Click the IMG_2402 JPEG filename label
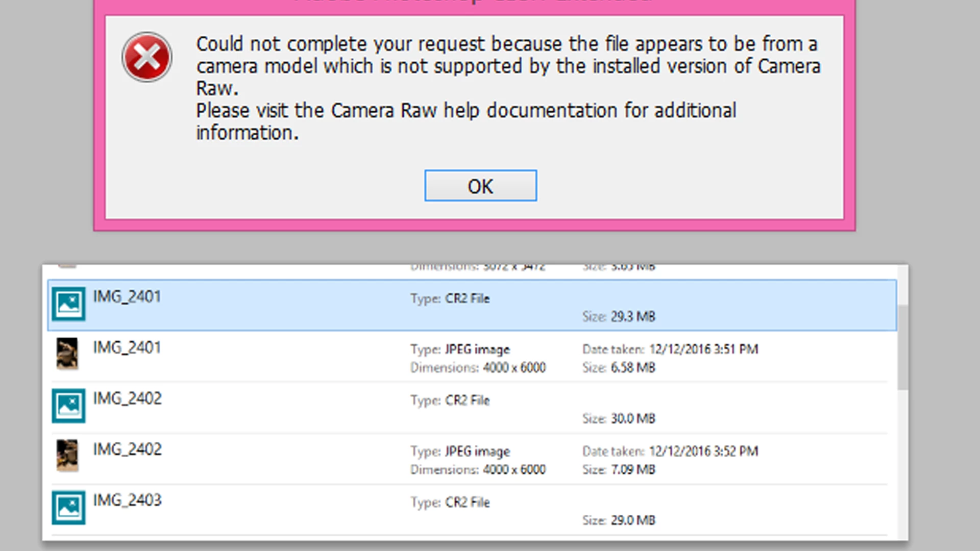This screenshot has width=980, height=551. [x=127, y=449]
